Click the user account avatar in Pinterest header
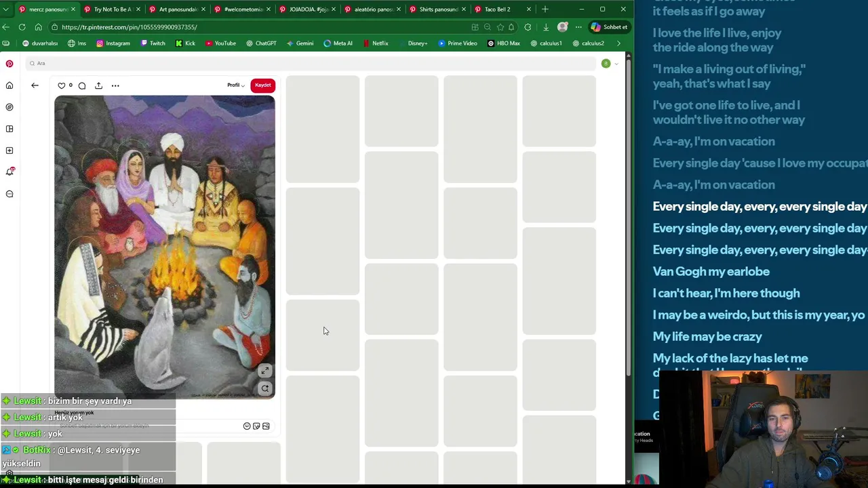 [x=606, y=64]
